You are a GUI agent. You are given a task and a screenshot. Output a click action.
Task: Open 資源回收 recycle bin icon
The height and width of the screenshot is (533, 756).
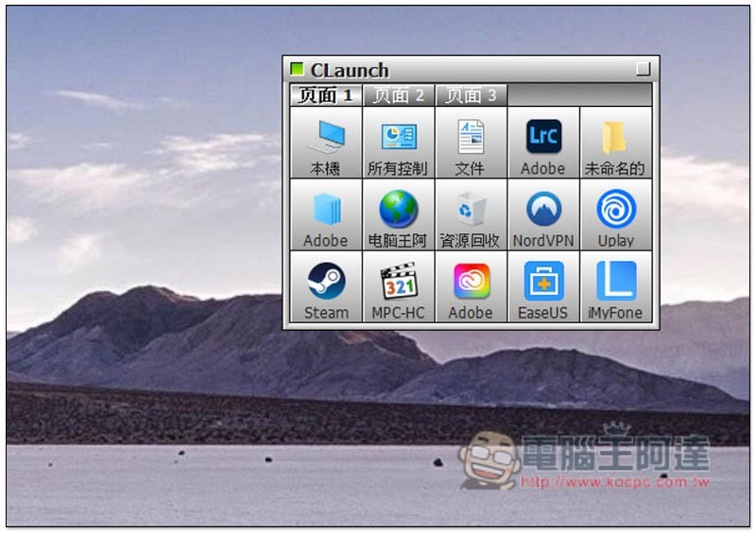pyautogui.click(x=471, y=215)
